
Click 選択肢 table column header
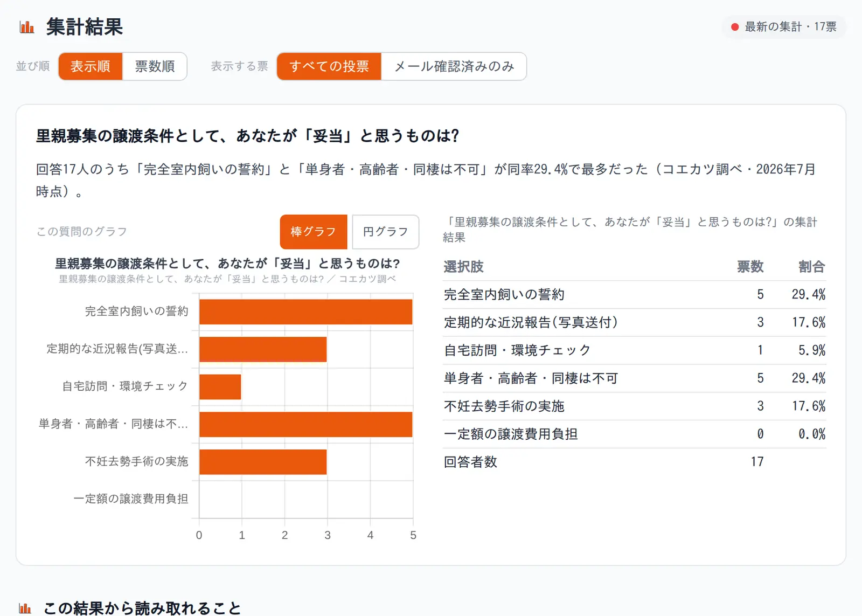tap(463, 267)
